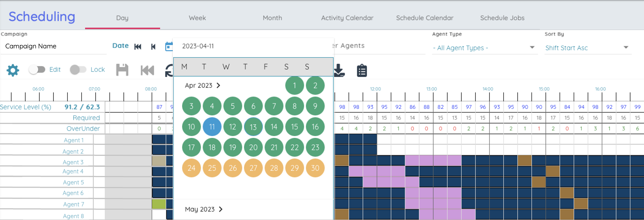Open the clipboard list icon
This screenshot has height=220, width=644.
(x=362, y=70)
